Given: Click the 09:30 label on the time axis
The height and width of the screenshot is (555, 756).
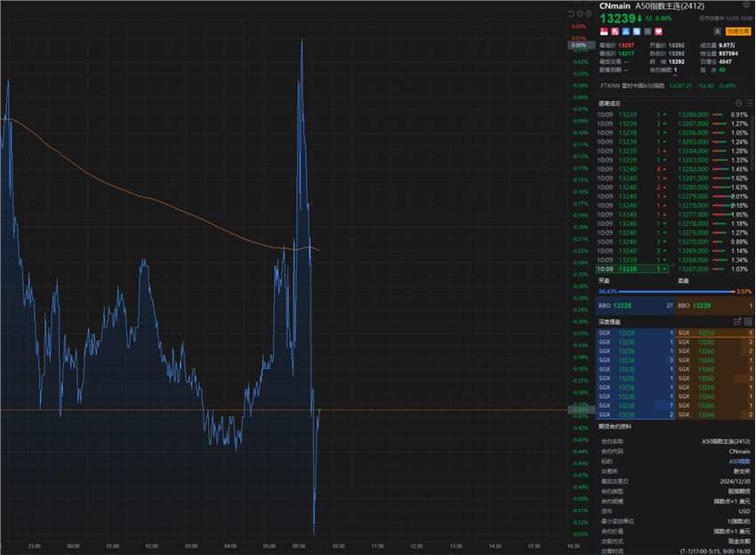Looking at the screenshot, I should coord(299,546).
